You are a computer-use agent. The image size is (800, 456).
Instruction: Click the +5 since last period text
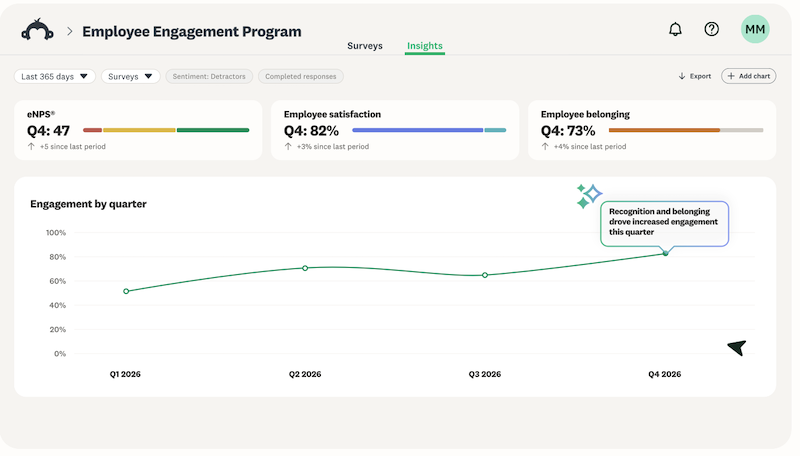pyautogui.click(x=73, y=146)
